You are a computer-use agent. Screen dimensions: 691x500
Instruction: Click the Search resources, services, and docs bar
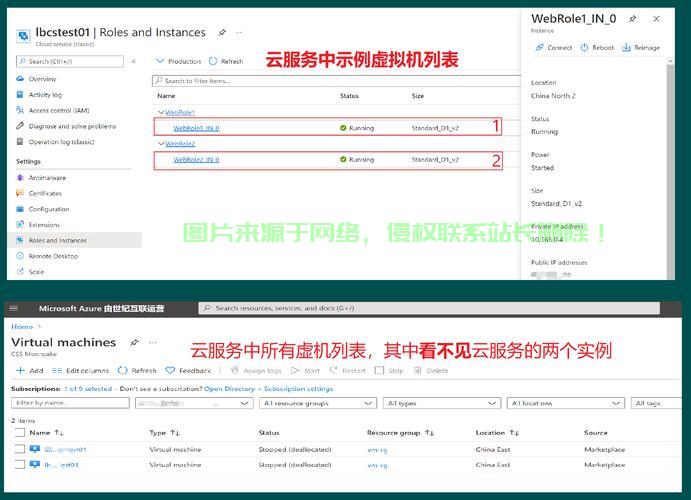429,308
